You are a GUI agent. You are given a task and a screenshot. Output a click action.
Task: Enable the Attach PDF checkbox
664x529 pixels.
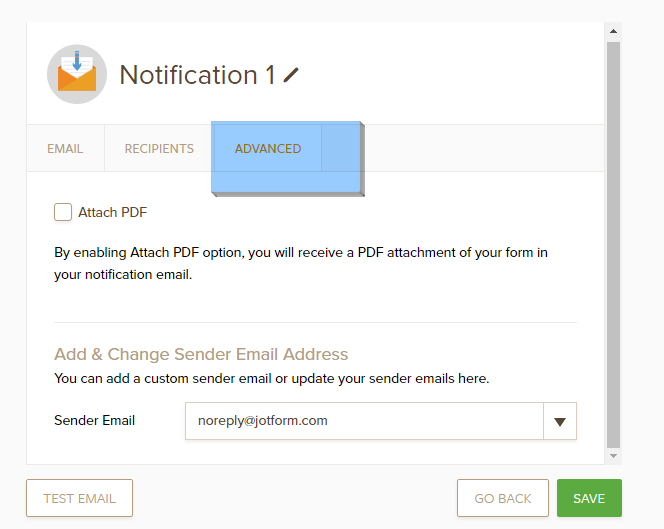click(63, 212)
